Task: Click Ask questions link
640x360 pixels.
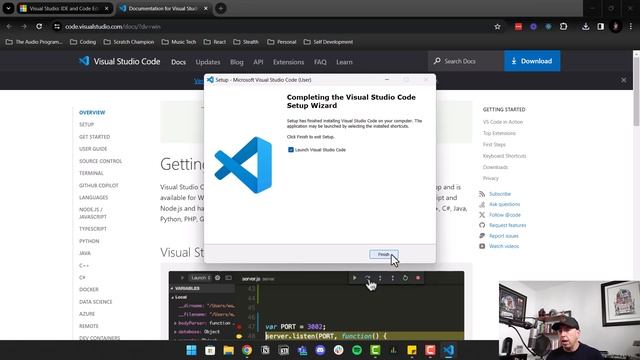Action: coord(504,204)
